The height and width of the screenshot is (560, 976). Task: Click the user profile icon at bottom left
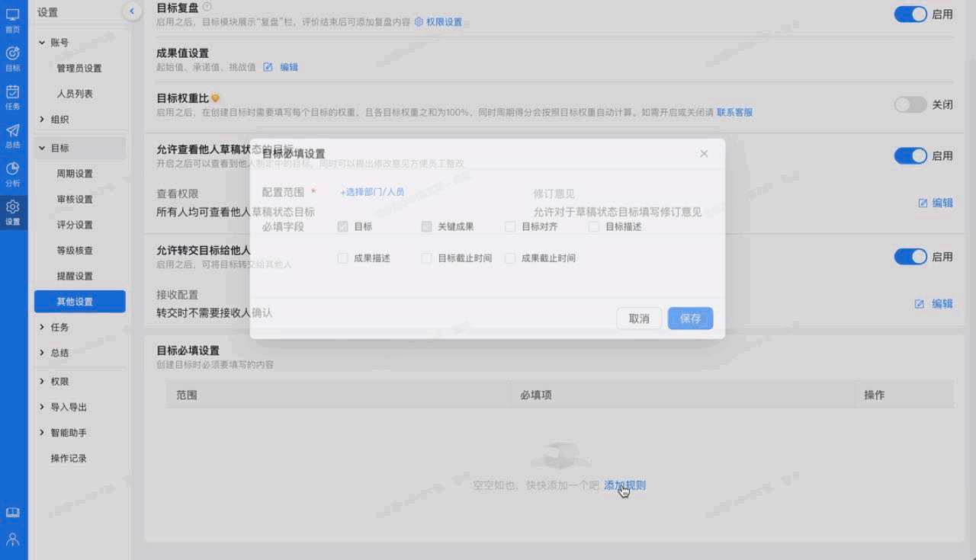coord(13,539)
